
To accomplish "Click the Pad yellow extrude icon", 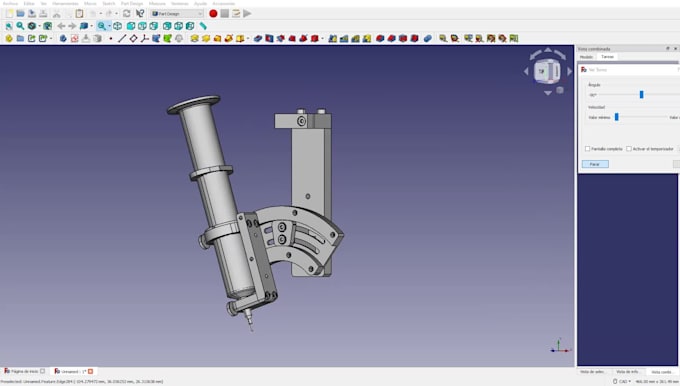I will pyautogui.click(x=194, y=39).
